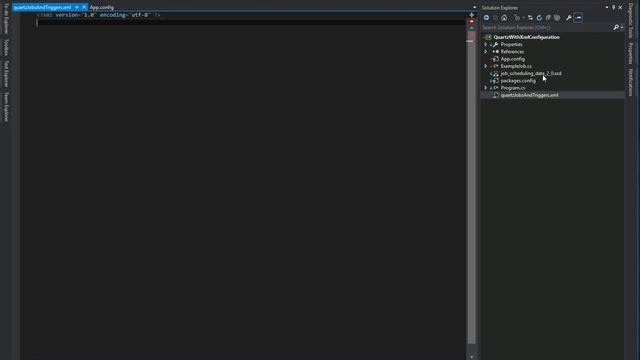Click the Back button in Solution Explorer toolbar
The width and height of the screenshot is (640, 360).
click(486, 18)
